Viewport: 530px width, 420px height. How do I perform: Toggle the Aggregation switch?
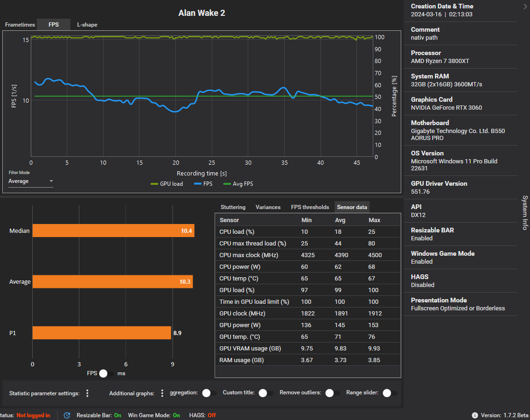click(x=209, y=393)
